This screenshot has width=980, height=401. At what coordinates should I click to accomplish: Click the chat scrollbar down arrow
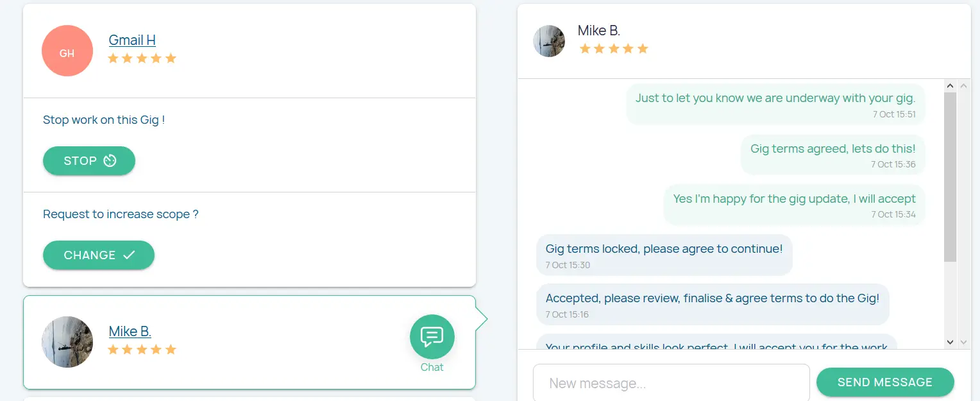(x=950, y=342)
